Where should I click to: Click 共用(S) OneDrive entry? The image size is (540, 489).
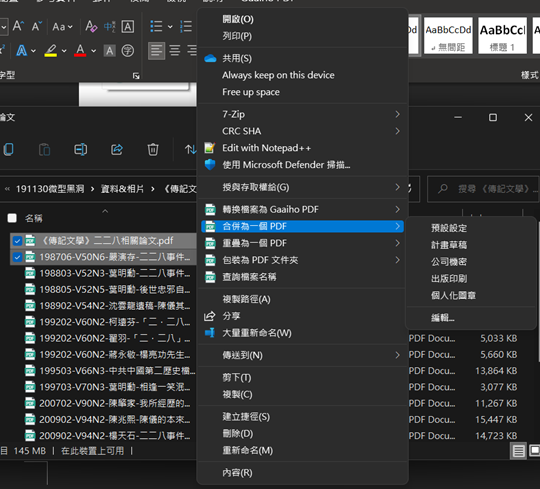click(302, 58)
